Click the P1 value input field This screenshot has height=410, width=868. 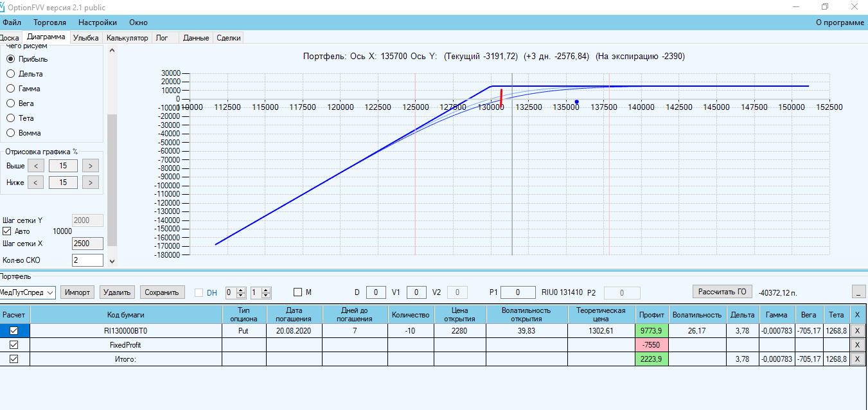[x=518, y=292]
